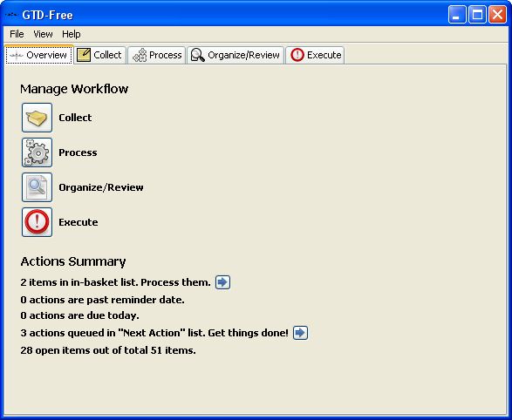
Task: Click the Process gears icon button
Action: 37,152
